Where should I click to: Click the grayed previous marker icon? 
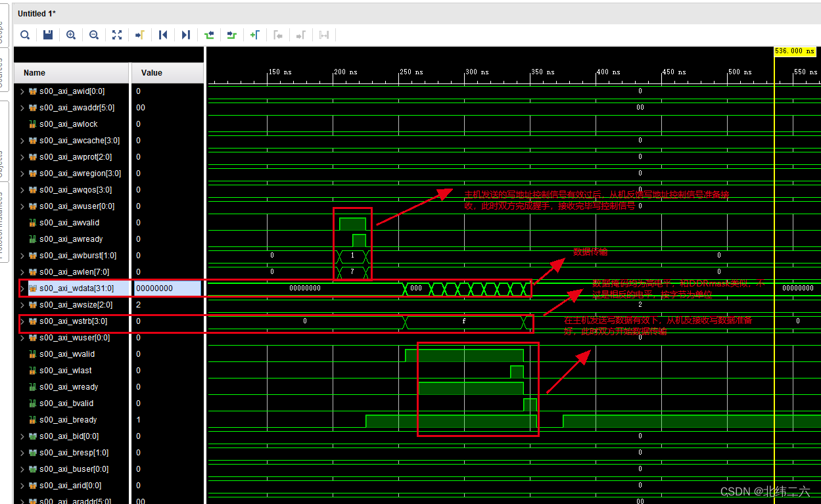pos(278,35)
